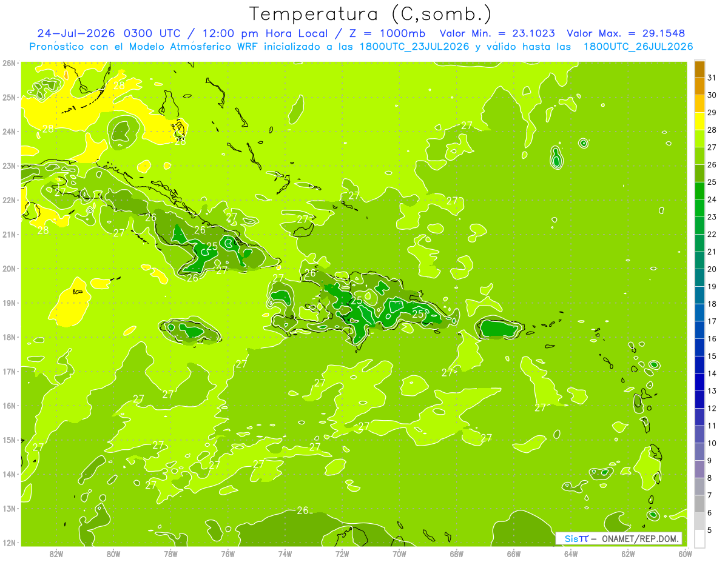Pick the yellow swatch between 28 and 29
Viewport: 728px width, 562px height.
699,121
